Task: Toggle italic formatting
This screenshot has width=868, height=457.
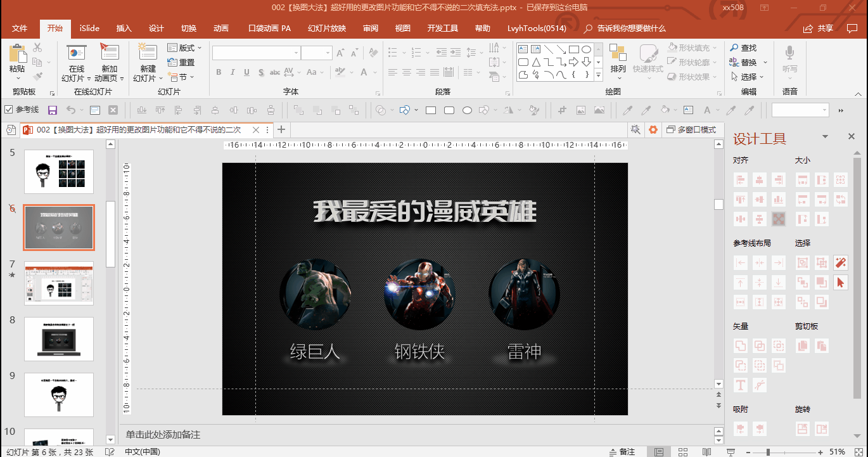Action: (x=233, y=72)
